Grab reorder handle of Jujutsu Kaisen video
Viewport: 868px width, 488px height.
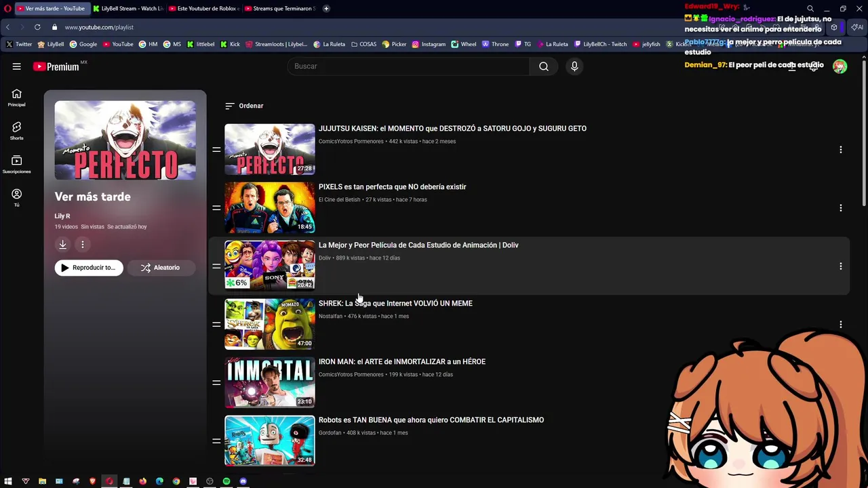(x=216, y=150)
